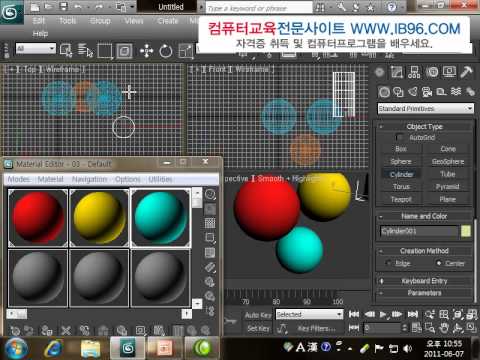Open Modes menu in Material Editor
The width and height of the screenshot is (480, 360).
point(19,179)
